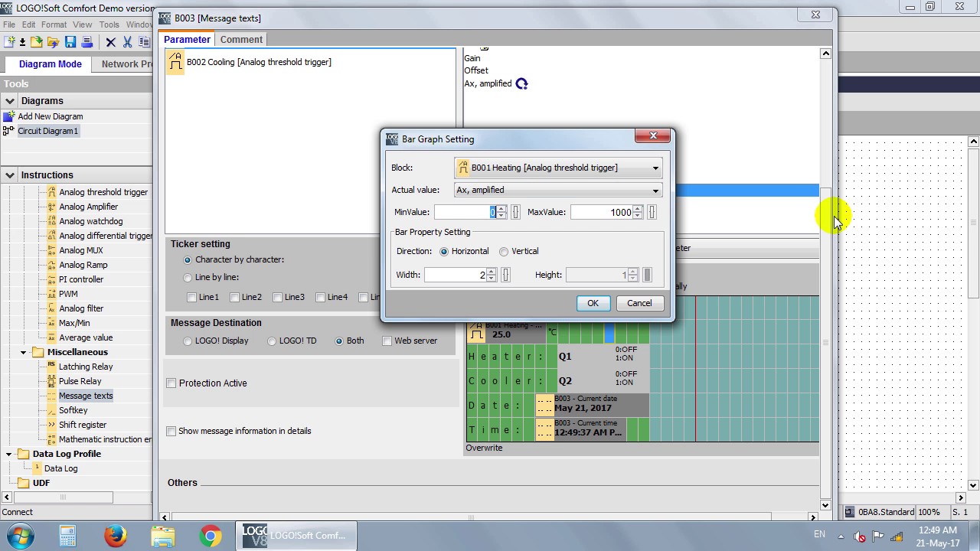Launch Firefox from taskbar
Viewport: 980px width, 551px height.
[116, 536]
